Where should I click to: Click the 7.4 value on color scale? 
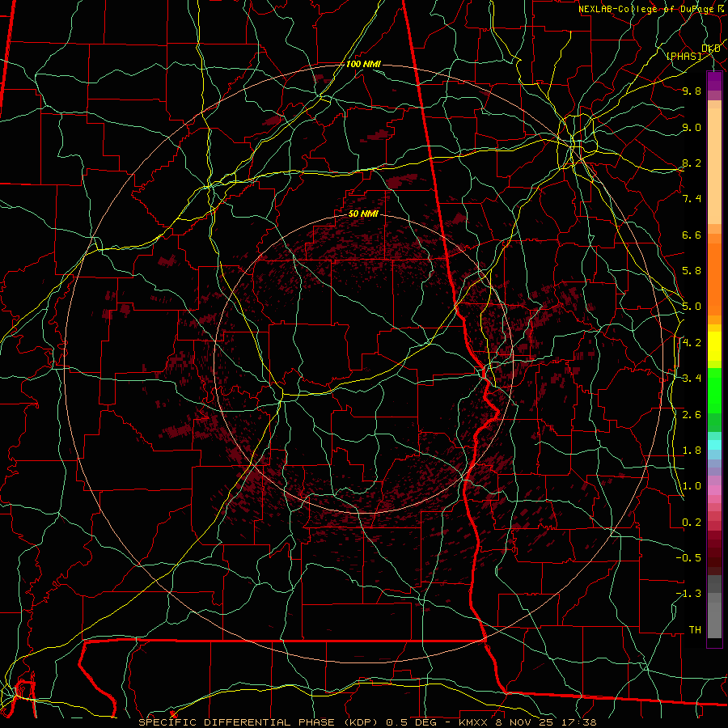[x=692, y=199]
